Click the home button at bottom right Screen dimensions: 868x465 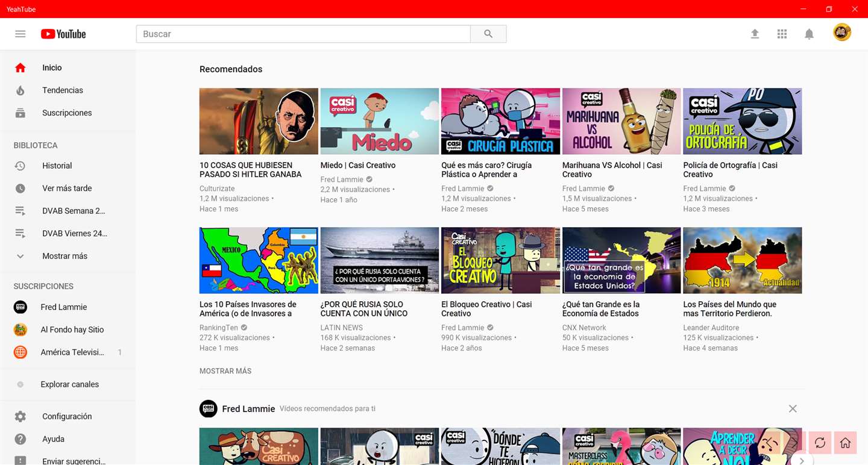(x=845, y=443)
